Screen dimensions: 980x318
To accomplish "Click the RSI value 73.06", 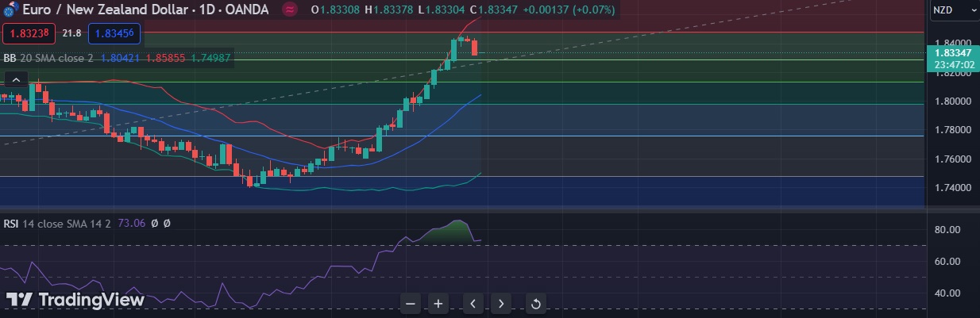I will point(131,224).
